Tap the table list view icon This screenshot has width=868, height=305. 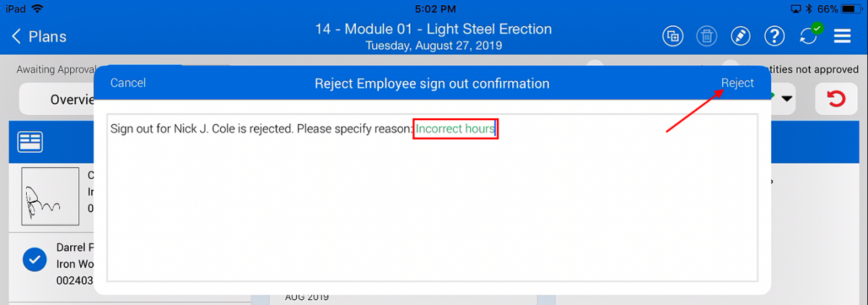coord(31,142)
